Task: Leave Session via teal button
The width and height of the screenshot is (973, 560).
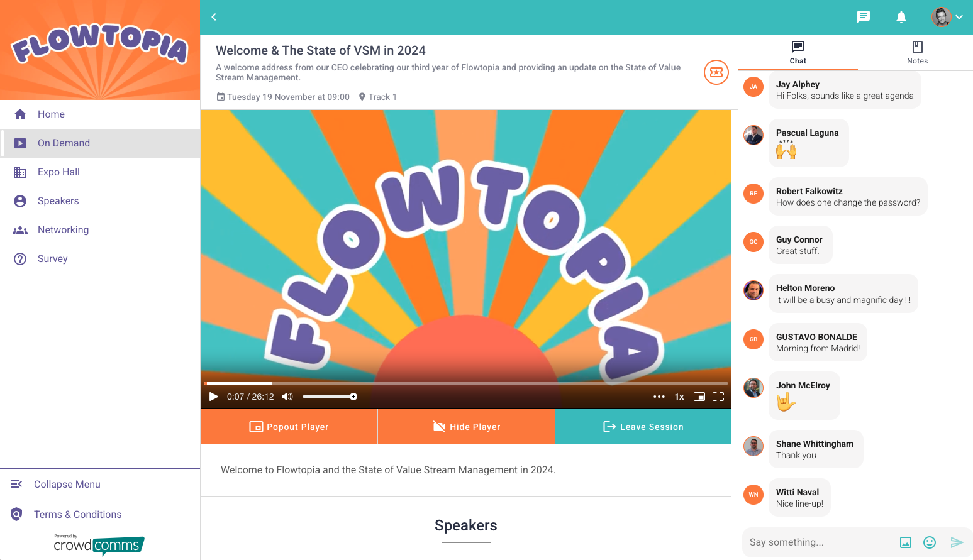Action: tap(643, 427)
